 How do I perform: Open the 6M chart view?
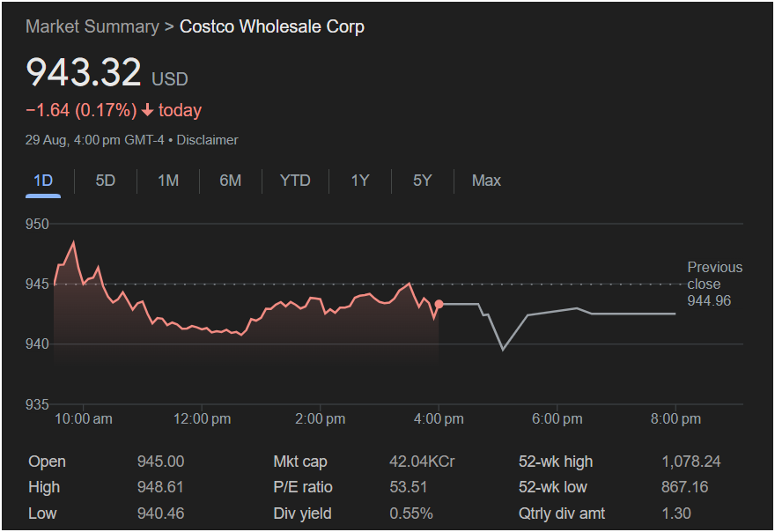230,181
